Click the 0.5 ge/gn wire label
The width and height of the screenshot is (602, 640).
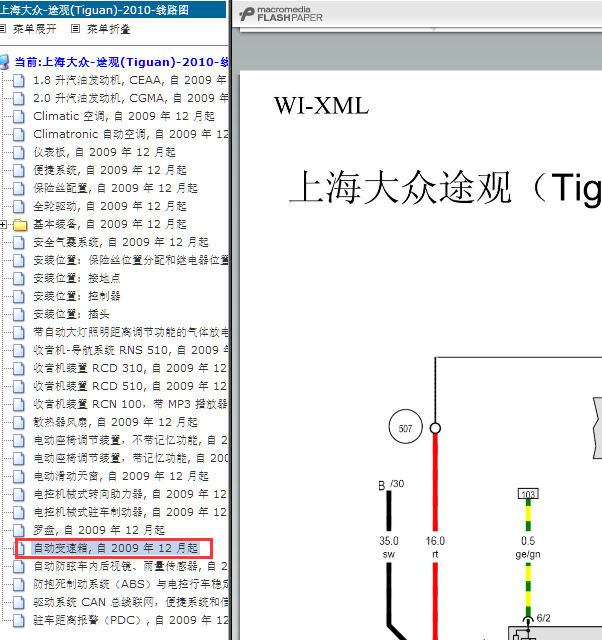[x=528, y=547]
